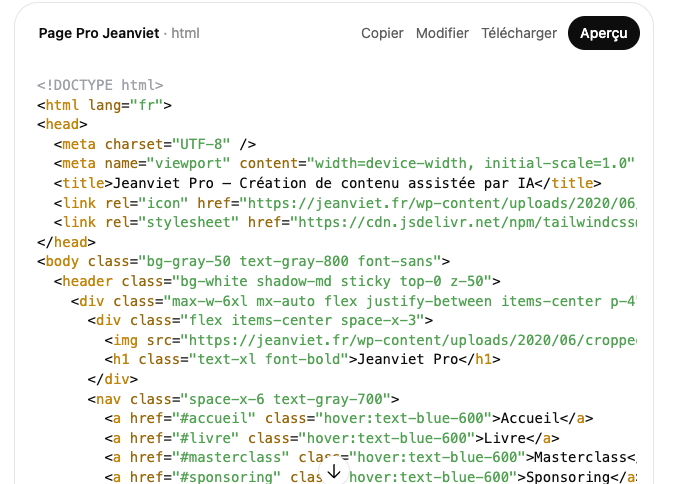Click the html lang="fr" line

104,105
